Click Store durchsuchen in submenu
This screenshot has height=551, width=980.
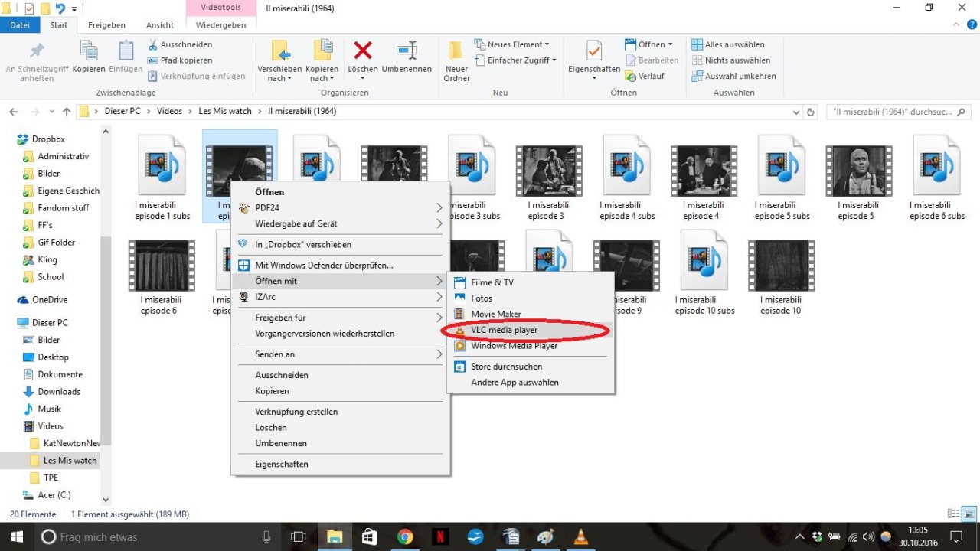pos(530,367)
